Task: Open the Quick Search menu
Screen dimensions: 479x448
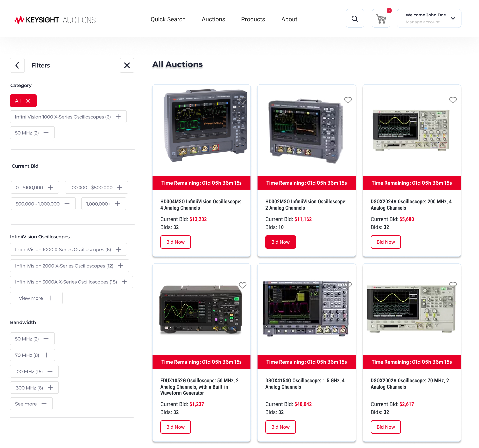Action: click(168, 19)
